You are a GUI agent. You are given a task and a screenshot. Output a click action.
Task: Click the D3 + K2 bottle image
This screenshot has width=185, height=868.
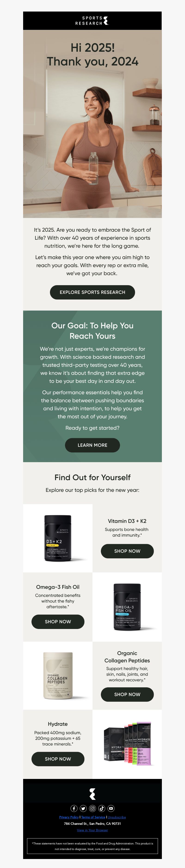pyautogui.click(x=58, y=538)
